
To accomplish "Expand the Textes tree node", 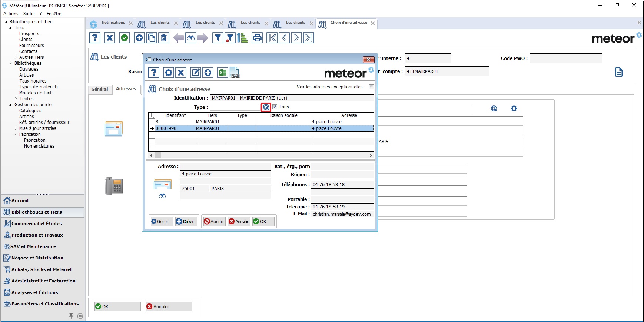I will tap(16, 99).
